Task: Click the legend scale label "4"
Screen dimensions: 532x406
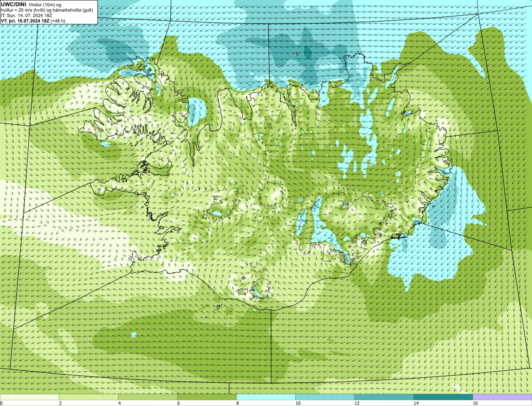Action: click(x=120, y=403)
